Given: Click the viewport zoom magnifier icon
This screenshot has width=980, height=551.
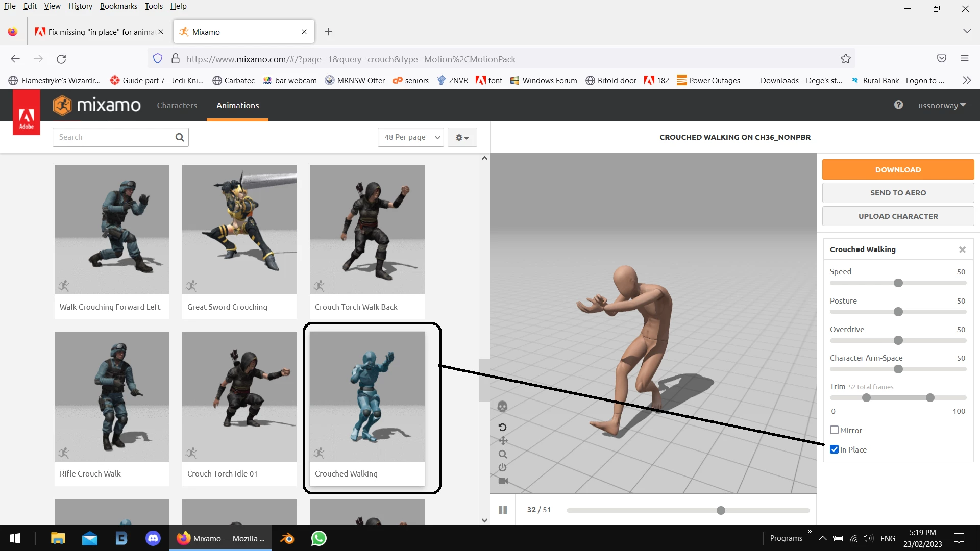Looking at the screenshot, I should click(x=503, y=454).
